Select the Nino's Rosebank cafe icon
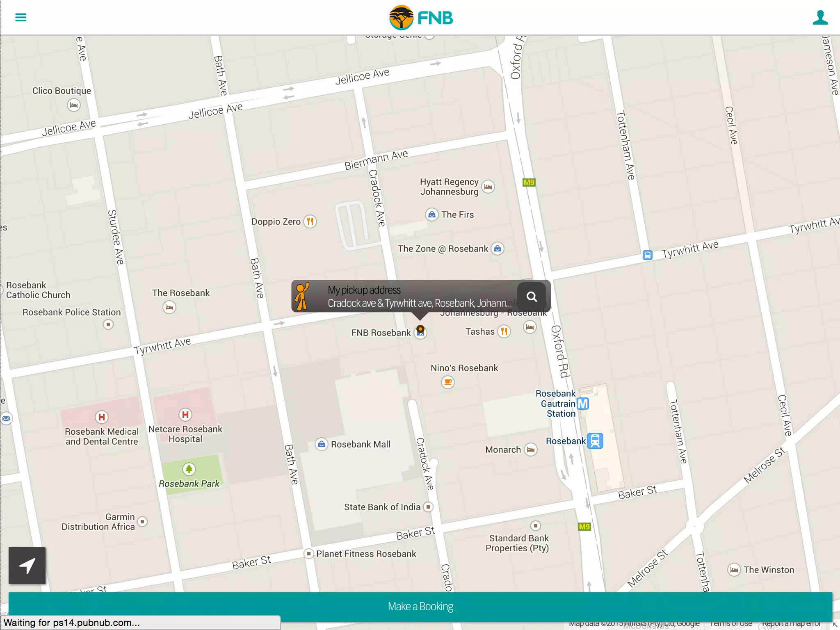Image resolution: width=840 pixels, height=630 pixels. [x=448, y=382]
